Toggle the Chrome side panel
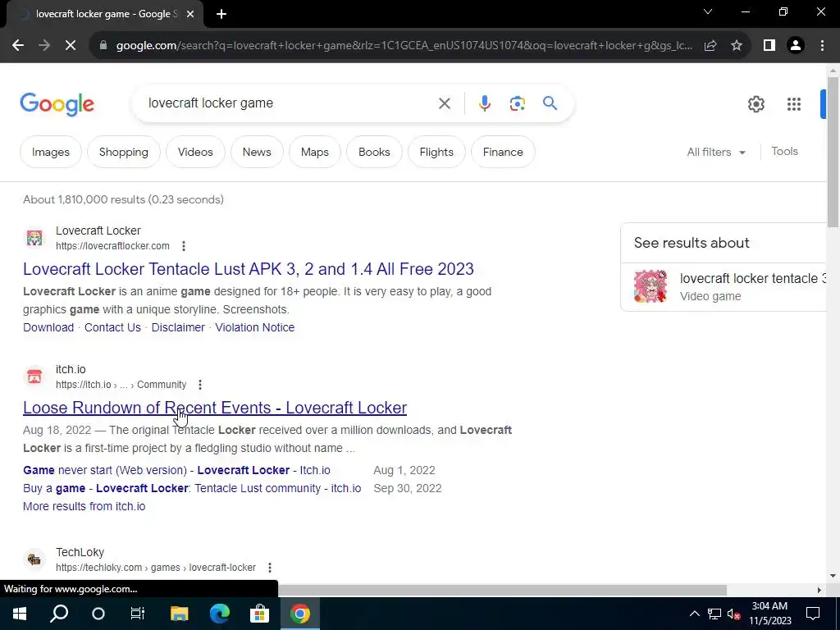840x630 pixels. [x=769, y=46]
